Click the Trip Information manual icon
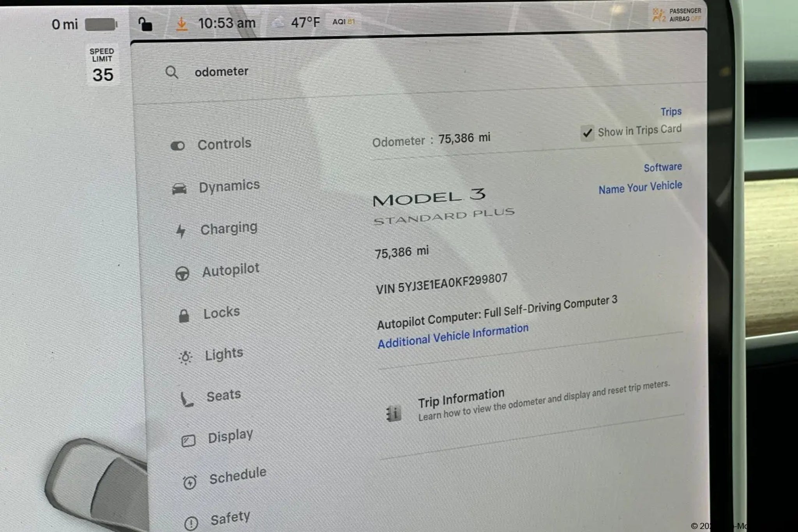Viewport: 798px width, 532px height. [394, 413]
